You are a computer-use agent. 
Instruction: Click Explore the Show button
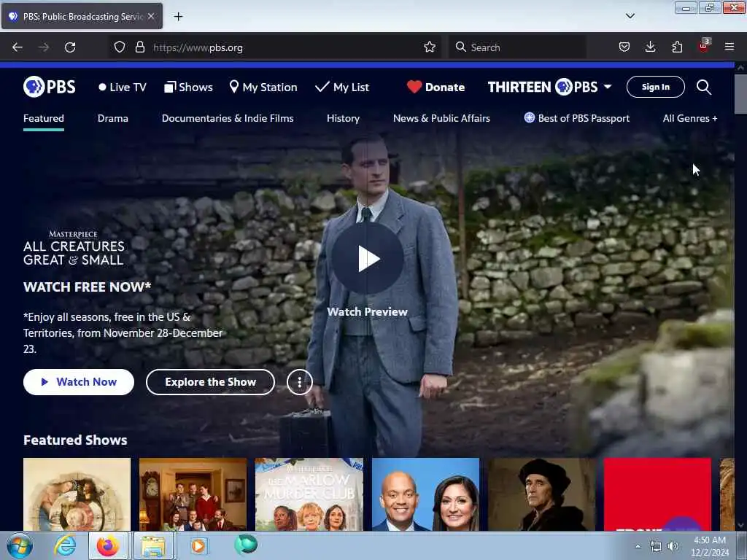point(211,382)
